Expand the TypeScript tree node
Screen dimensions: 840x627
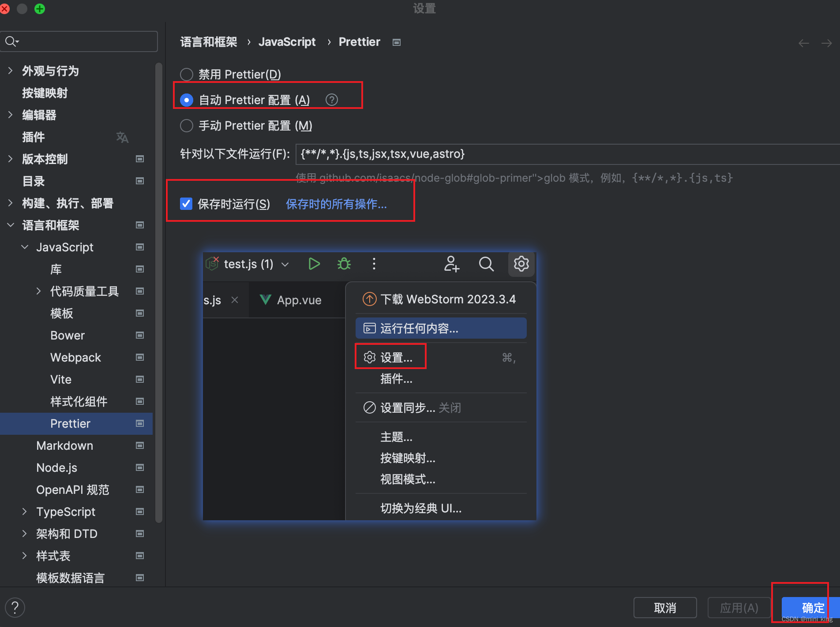click(25, 511)
